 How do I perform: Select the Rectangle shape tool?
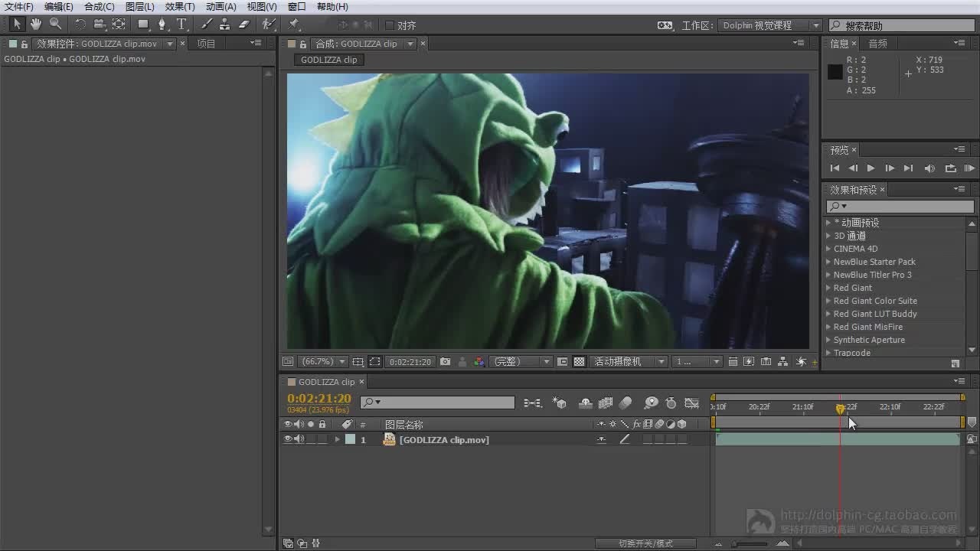[x=143, y=24]
